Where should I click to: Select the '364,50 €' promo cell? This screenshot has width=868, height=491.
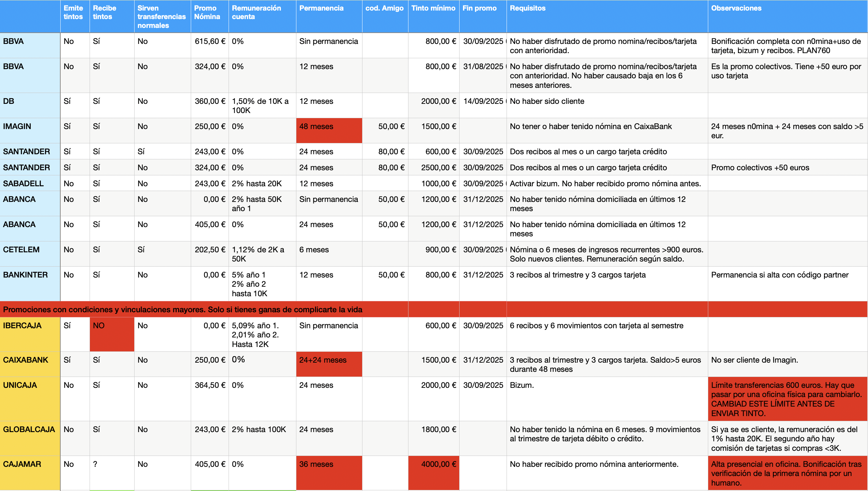click(x=210, y=399)
